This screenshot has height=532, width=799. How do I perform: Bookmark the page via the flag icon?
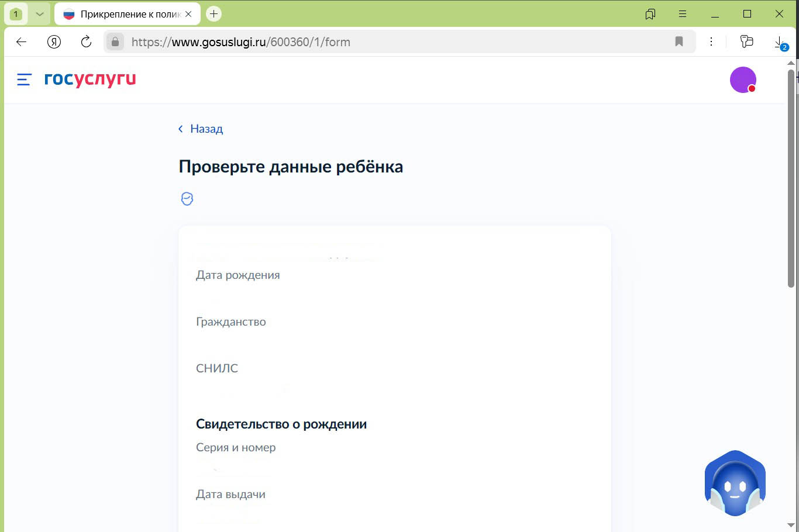(x=679, y=42)
